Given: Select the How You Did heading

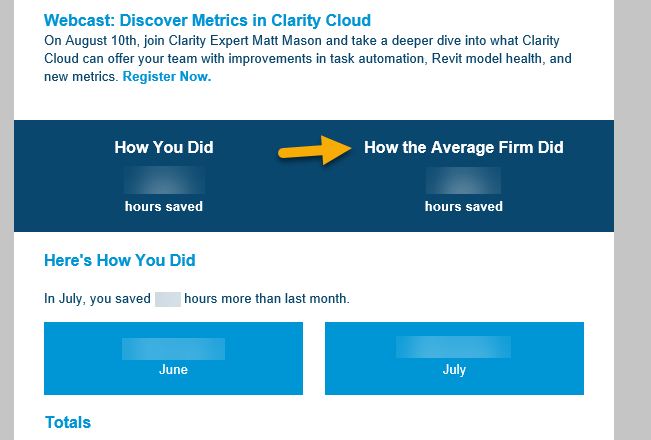Looking at the screenshot, I should click(164, 148).
